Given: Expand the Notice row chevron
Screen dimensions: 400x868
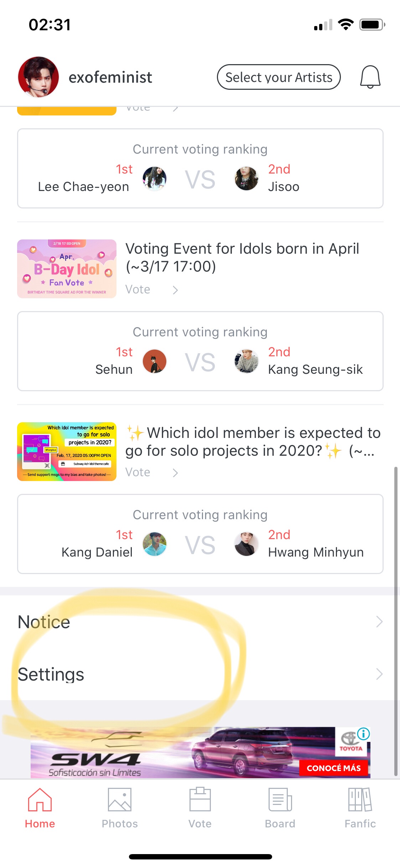Looking at the screenshot, I should point(379,622).
